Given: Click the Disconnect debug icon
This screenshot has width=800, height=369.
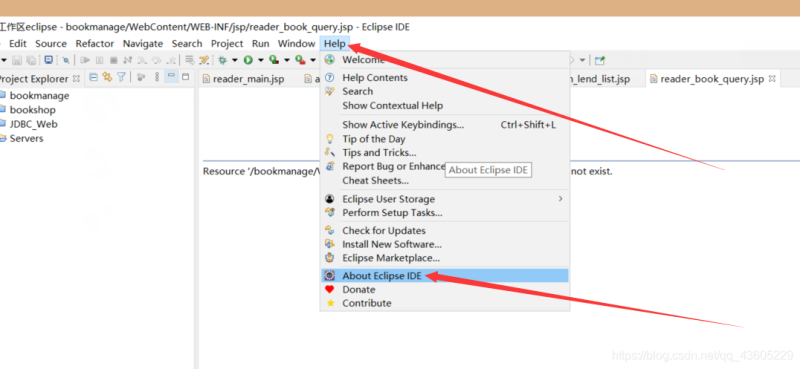Looking at the screenshot, I should 128,60.
